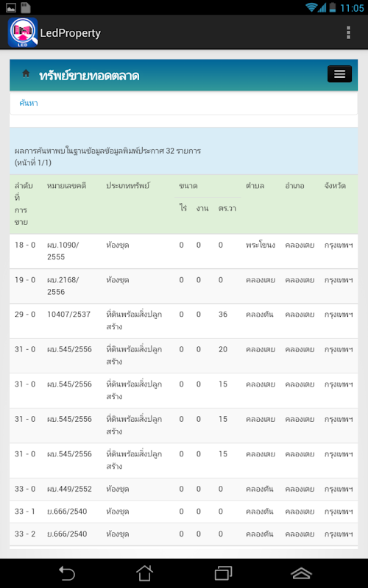Open the three-dot overflow menu

[348, 32]
